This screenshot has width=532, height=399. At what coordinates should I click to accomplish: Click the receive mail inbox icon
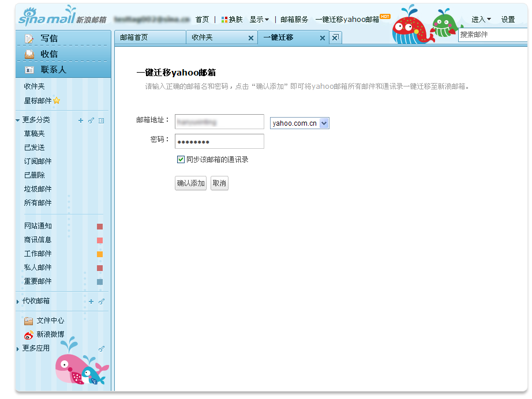pos(29,54)
